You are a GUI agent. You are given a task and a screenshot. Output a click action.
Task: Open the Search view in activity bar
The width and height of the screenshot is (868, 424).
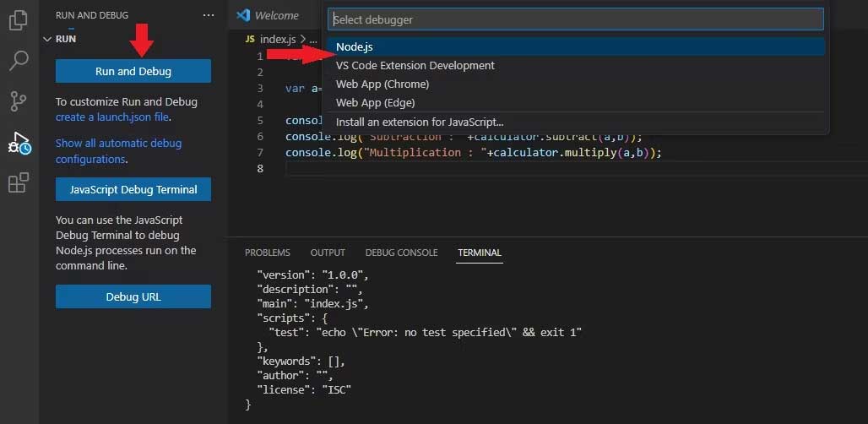(x=19, y=61)
